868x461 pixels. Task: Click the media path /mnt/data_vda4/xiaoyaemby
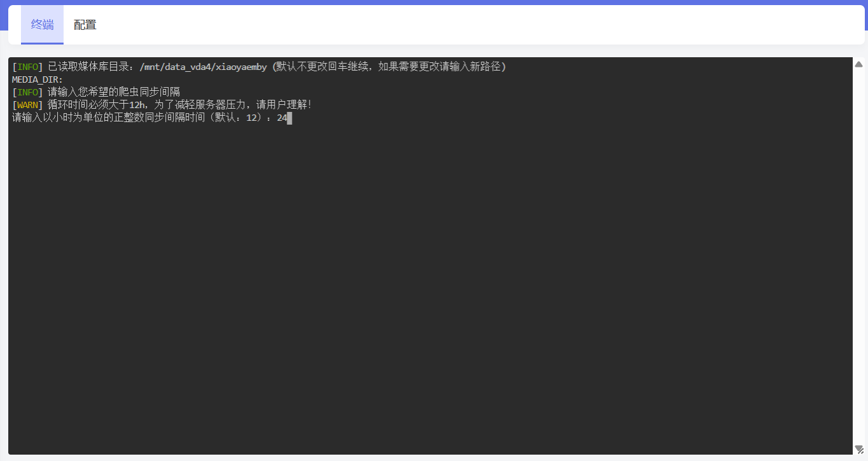[x=203, y=67]
